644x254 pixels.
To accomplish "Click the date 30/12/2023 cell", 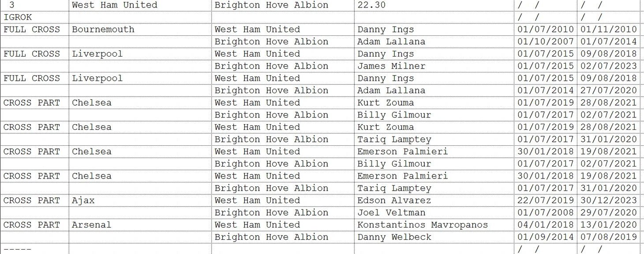I will coord(609,201).
